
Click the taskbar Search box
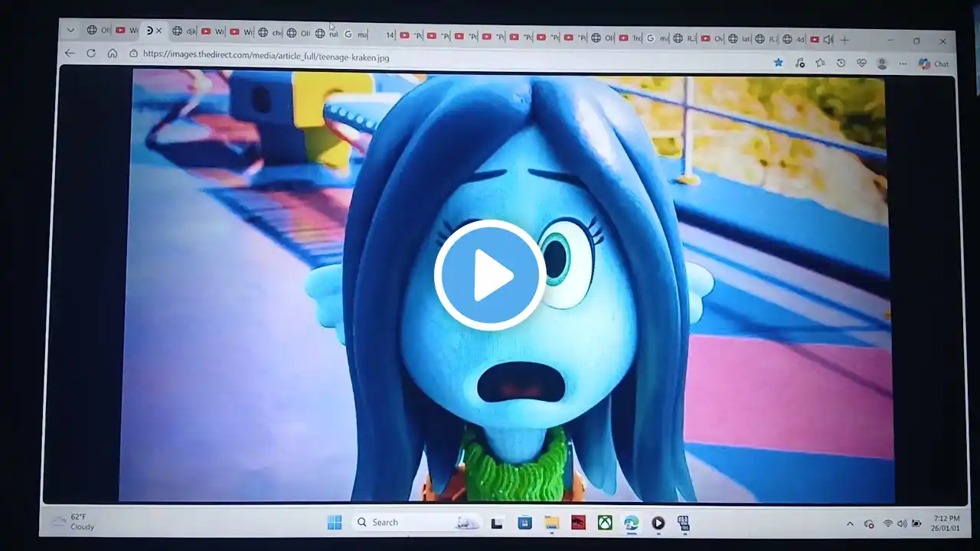pos(417,523)
